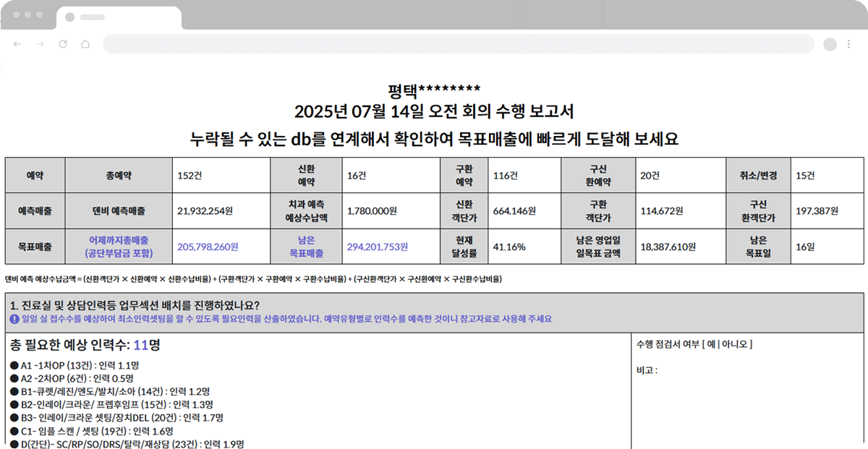Click the 어제까지총매출 (공단부담금 포함) link
The image size is (868, 449).
pos(119,247)
